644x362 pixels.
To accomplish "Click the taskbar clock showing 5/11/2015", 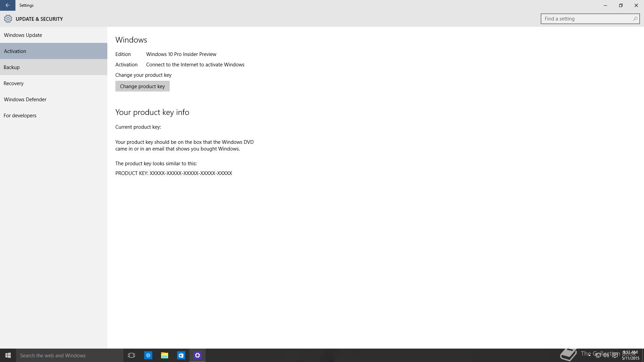I will (x=630, y=355).
